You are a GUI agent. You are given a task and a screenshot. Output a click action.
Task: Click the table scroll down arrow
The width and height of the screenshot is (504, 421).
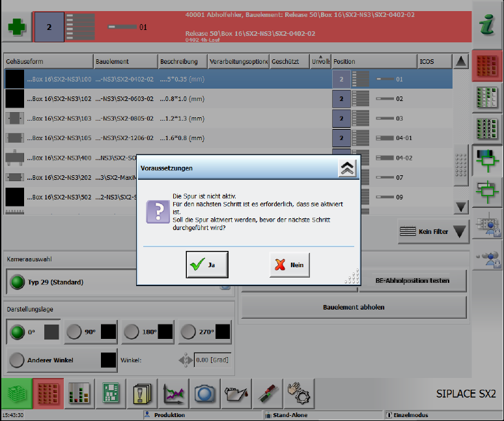click(x=461, y=207)
